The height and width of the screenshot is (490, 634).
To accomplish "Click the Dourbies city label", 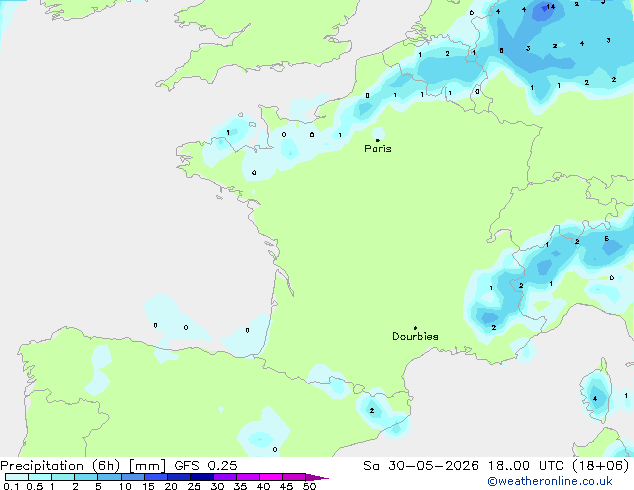I will click(415, 336).
